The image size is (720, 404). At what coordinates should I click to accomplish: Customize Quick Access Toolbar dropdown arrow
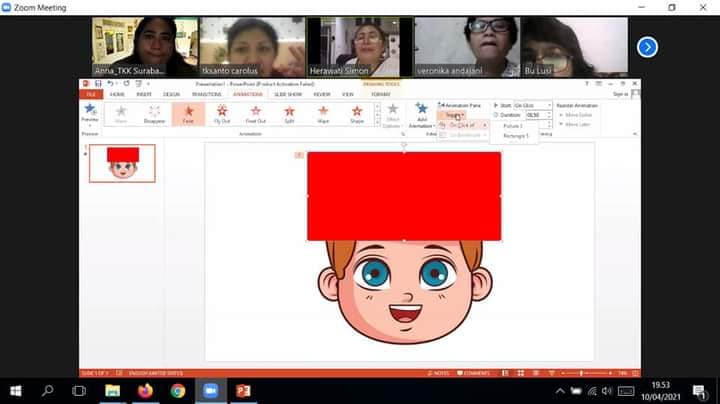point(148,84)
